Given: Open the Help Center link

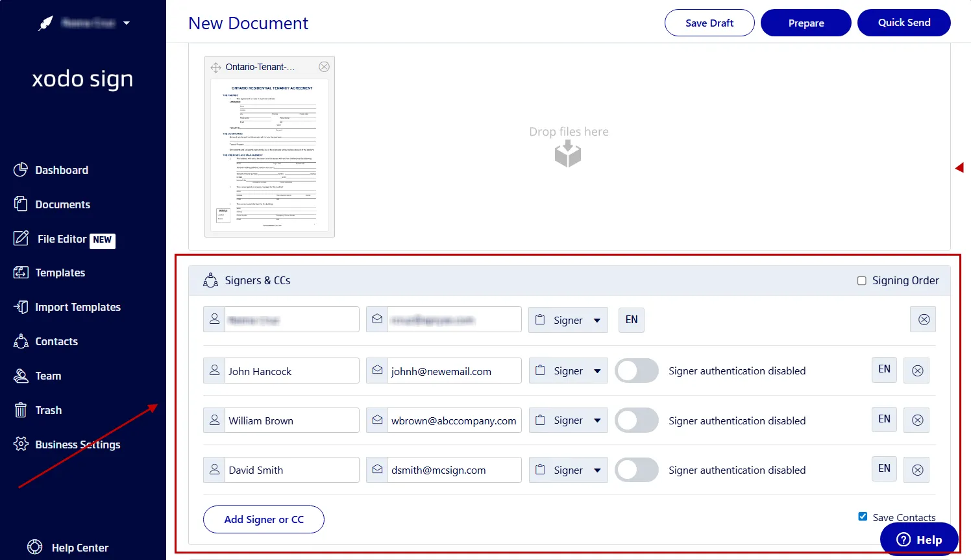Looking at the screenshot, I should point(80,548).
